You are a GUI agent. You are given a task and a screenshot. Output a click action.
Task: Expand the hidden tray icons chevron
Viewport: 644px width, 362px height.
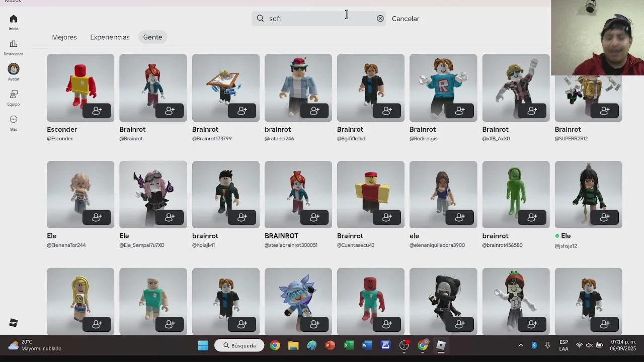[521, 345]
